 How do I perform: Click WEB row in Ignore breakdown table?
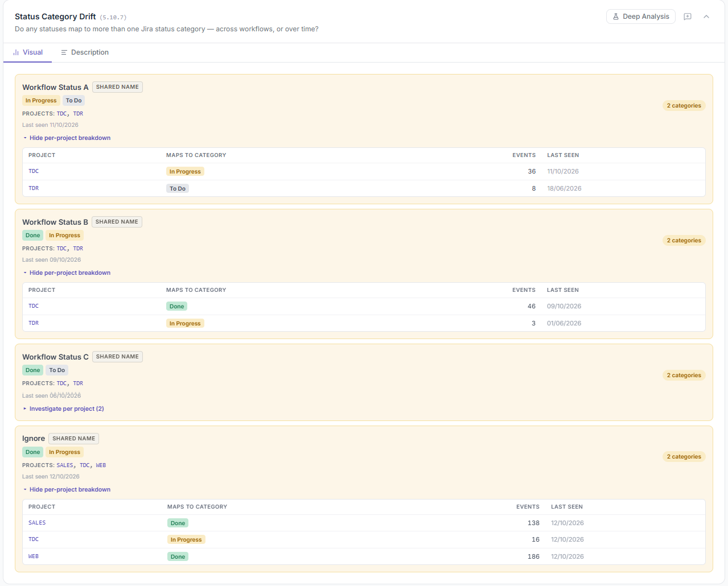coord(364,556)
